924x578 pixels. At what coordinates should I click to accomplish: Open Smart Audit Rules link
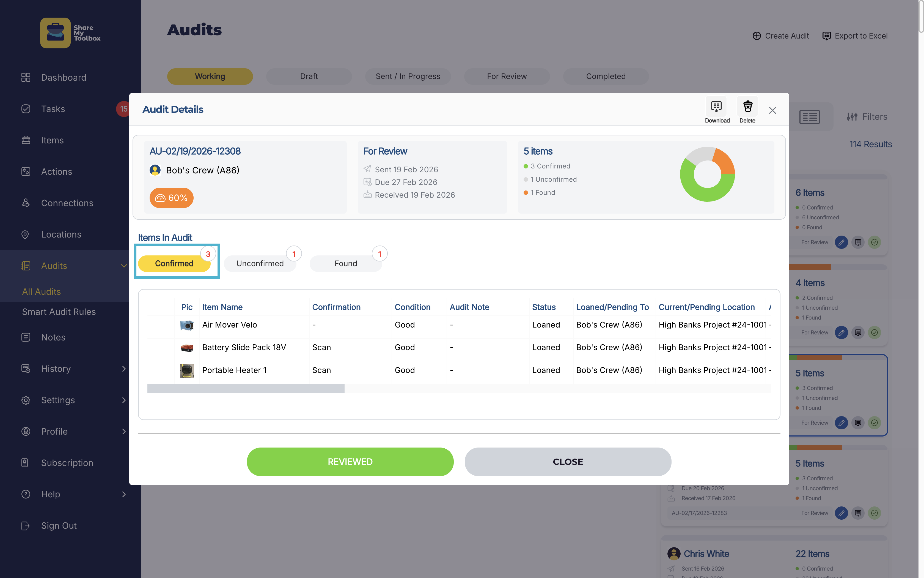(x=59, y=312)
